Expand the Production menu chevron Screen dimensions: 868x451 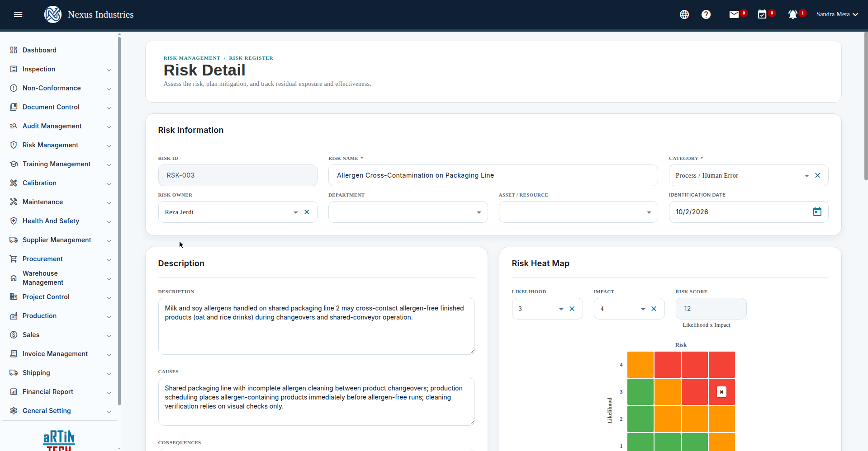[x=109, y=317]
